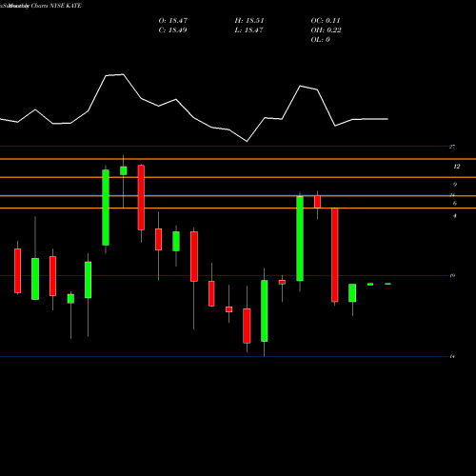Click the '12' level label

[457, 167]
